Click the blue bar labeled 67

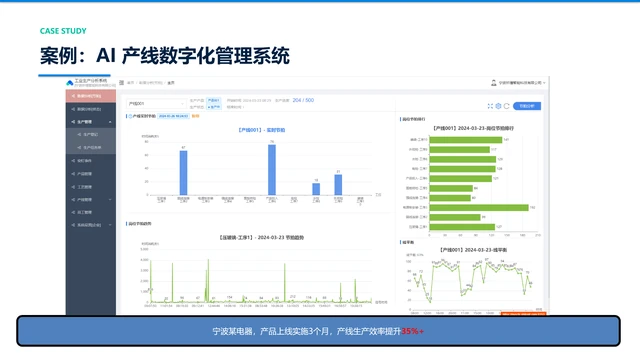(x=183, y=173)
